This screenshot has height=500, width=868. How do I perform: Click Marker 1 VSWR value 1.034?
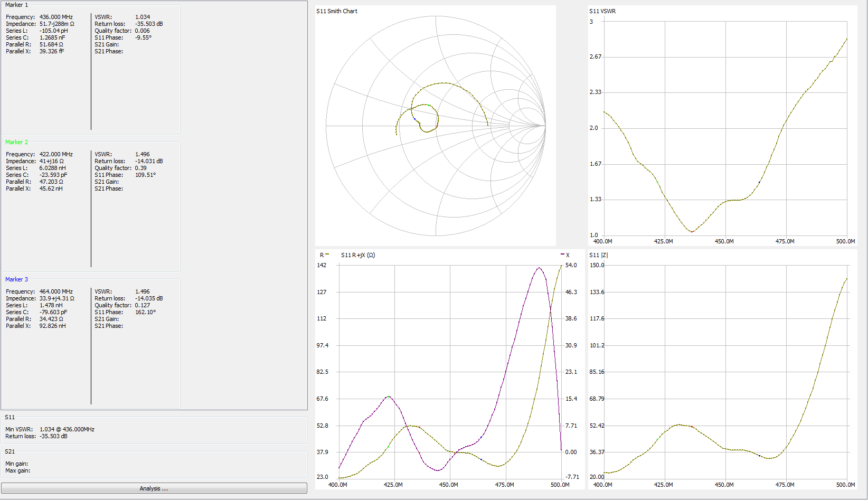click(143, 17)
